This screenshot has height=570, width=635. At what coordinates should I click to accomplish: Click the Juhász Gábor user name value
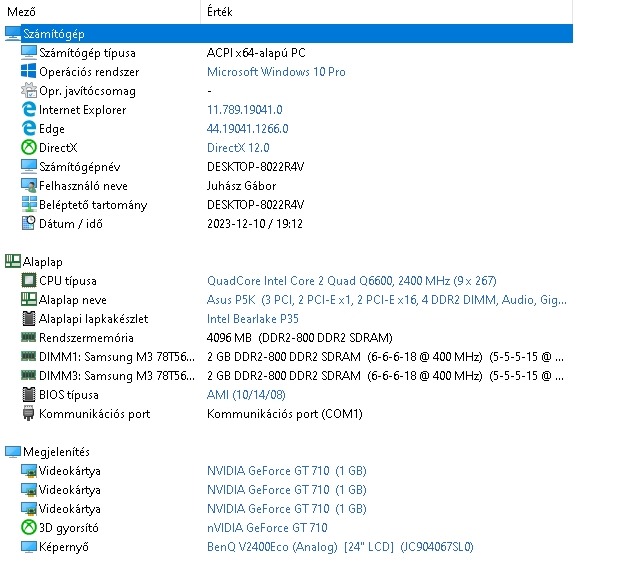pyautogui.click(x=241, y=186)
